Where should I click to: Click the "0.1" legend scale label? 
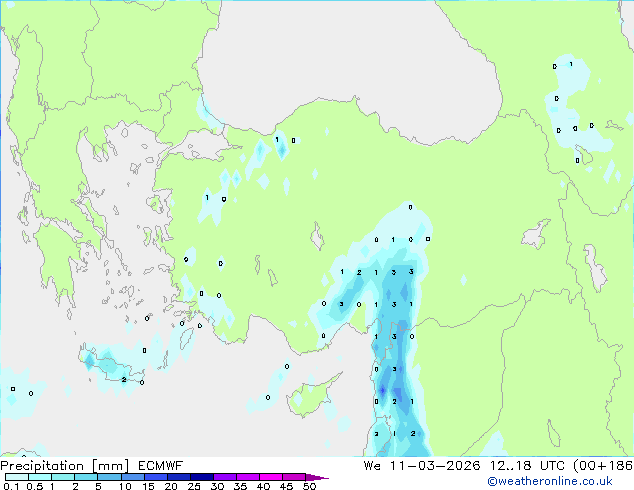point(11,486)
